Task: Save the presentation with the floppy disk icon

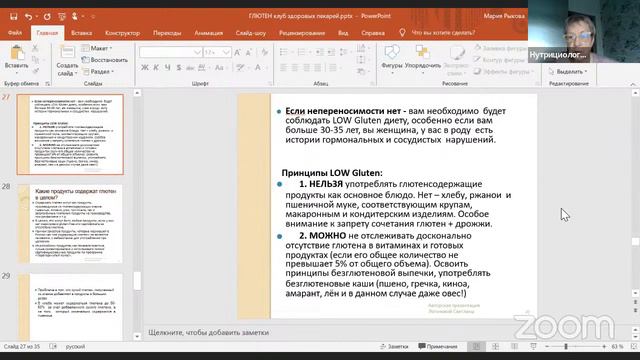Action: coord(13,16)
